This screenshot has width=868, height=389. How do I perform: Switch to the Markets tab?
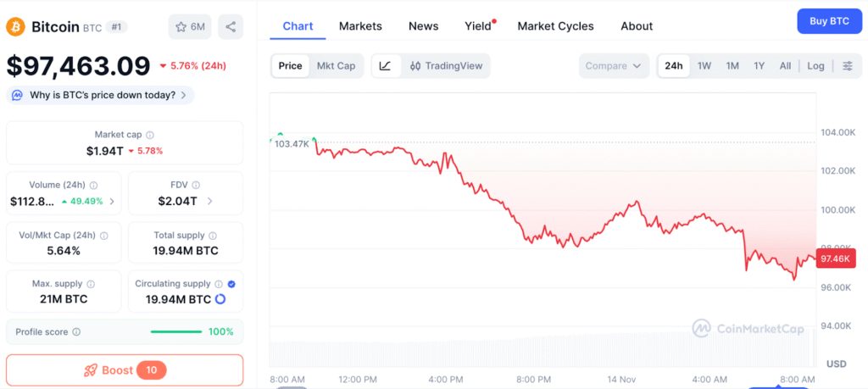360,26
